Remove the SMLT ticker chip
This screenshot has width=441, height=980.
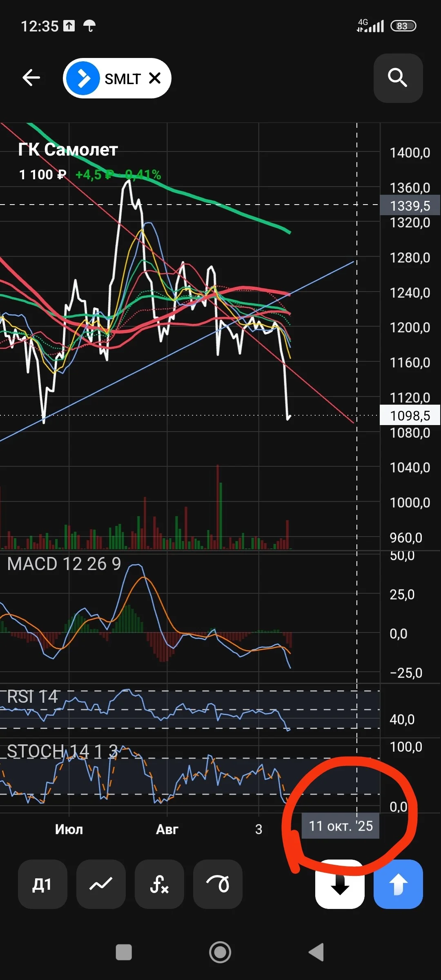pyautogui.click(x=155, y=78)
